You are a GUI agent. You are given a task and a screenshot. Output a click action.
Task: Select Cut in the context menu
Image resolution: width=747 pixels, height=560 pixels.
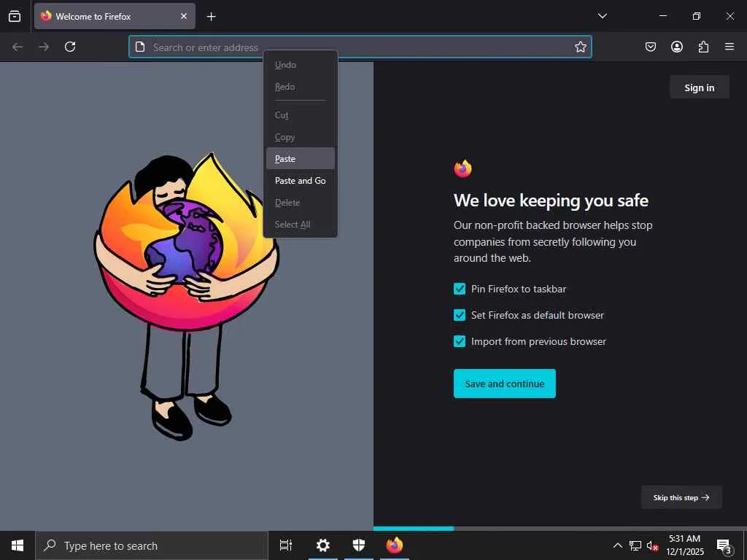pyautogui.click(x=301, y=115)
